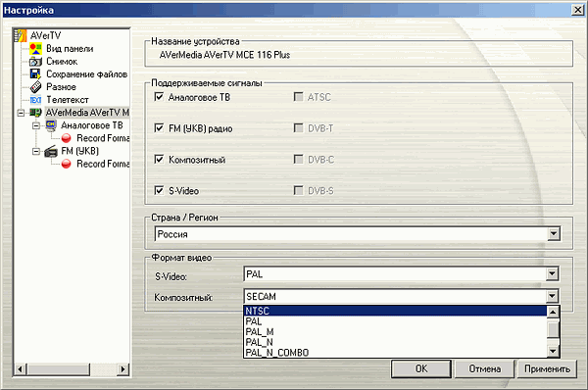Close the Настройка dialog window
This screenshot has width=588, height=390.
pyautogui.click(x=578, y=10)
